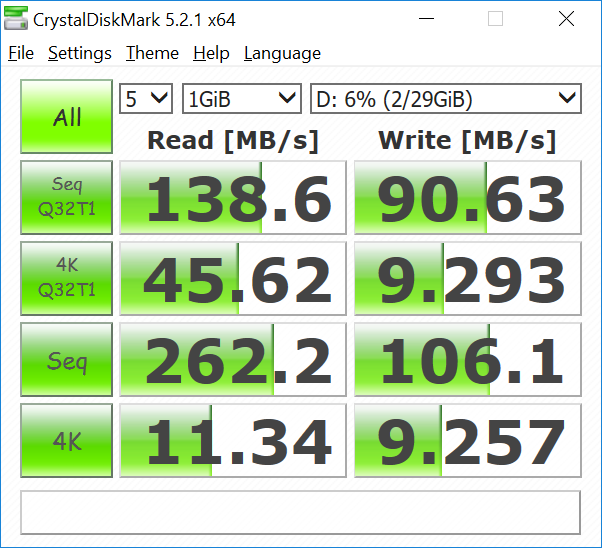Image resolution: width=602 pixels, height=548 pixels.
Task: Expand the drive dropdown showing D: 6%
Action: [446, 99]
